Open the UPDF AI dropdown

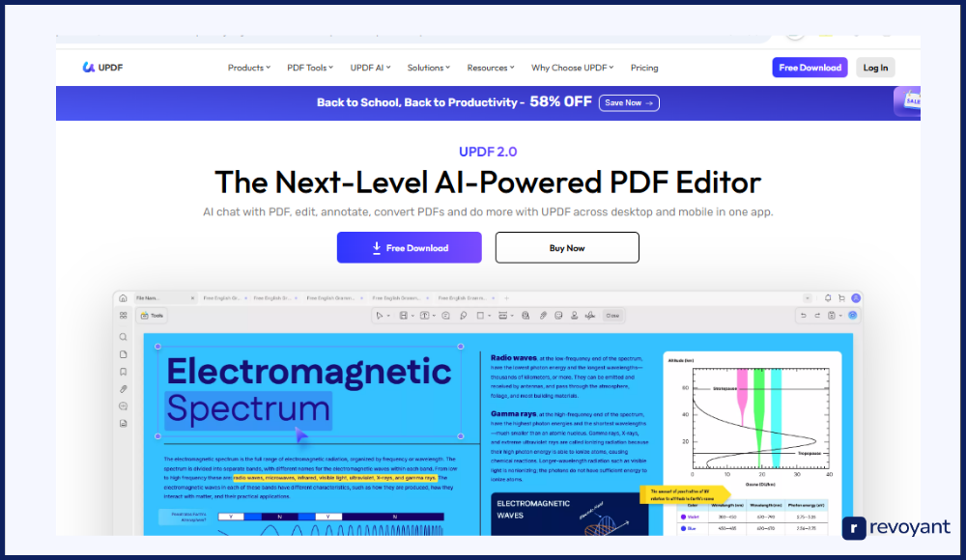click(370, 68)
